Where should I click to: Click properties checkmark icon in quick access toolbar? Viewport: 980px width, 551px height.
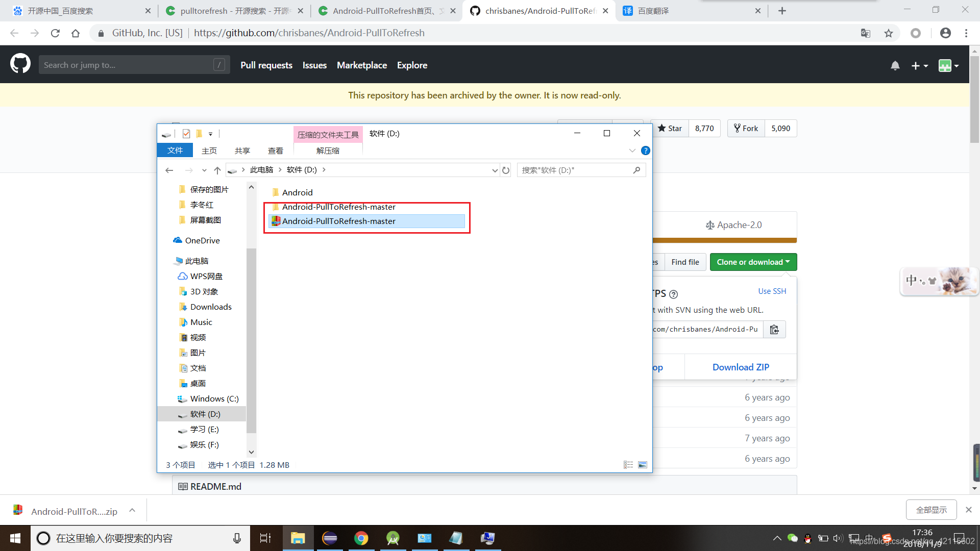[x=186, y=134]
